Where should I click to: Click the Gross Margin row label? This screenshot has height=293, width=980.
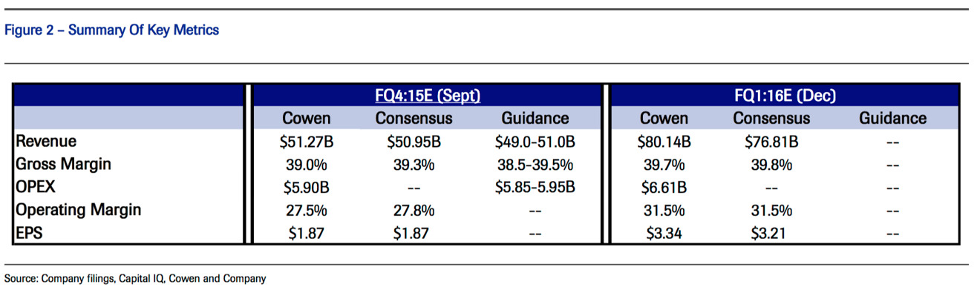[x=64, y=164]
